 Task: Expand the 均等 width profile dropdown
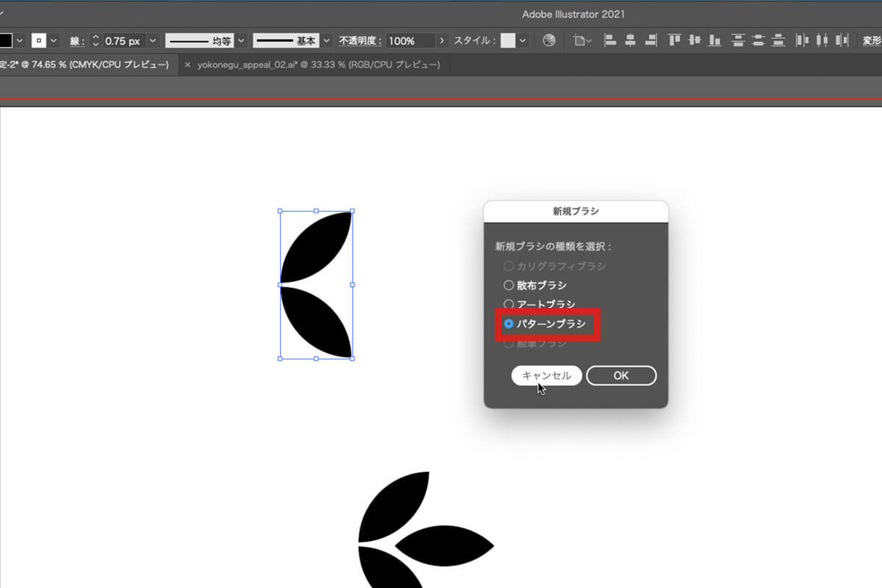tap(241, 41)
